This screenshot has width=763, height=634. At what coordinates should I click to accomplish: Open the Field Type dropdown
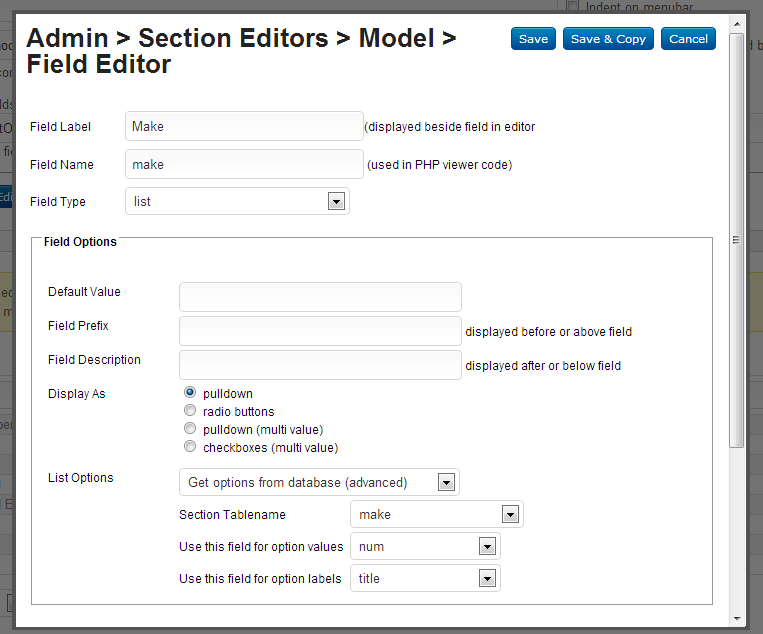click(x=237, y=201)
